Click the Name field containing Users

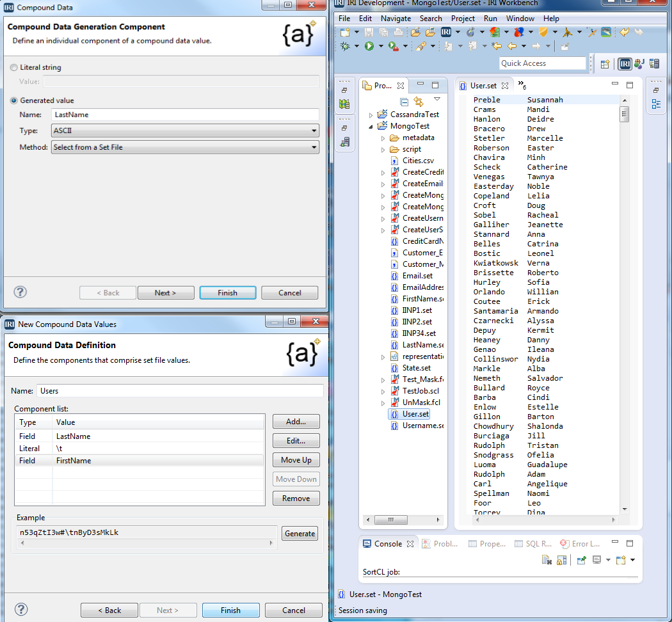tap(180, 391)
